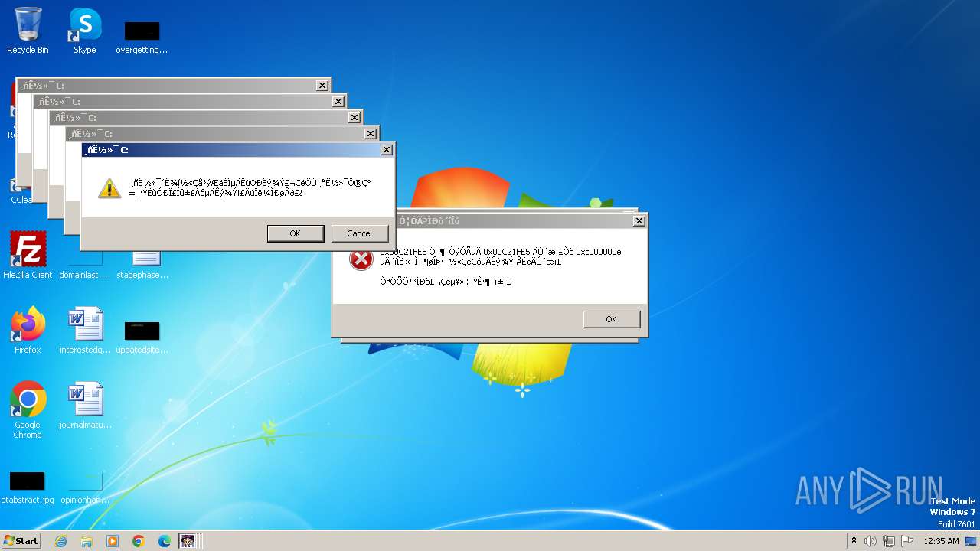Open the FileZilla Client shortcut

28,255
